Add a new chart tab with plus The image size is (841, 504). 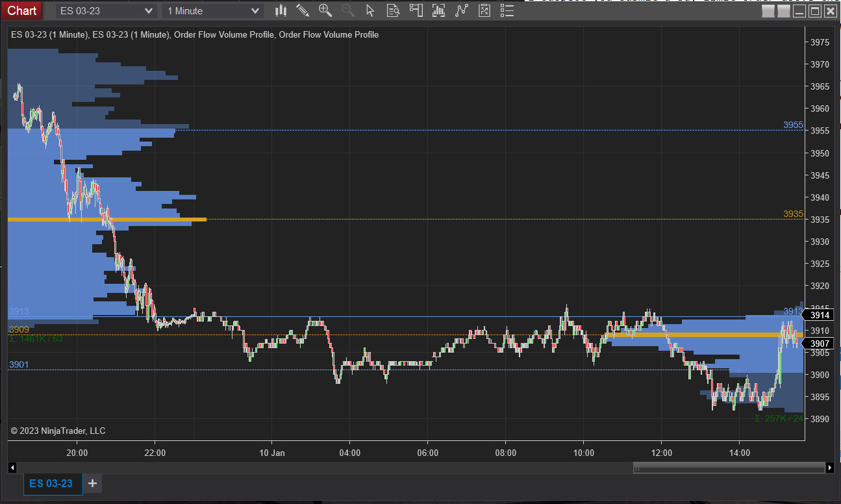click(x=92, y=483)
